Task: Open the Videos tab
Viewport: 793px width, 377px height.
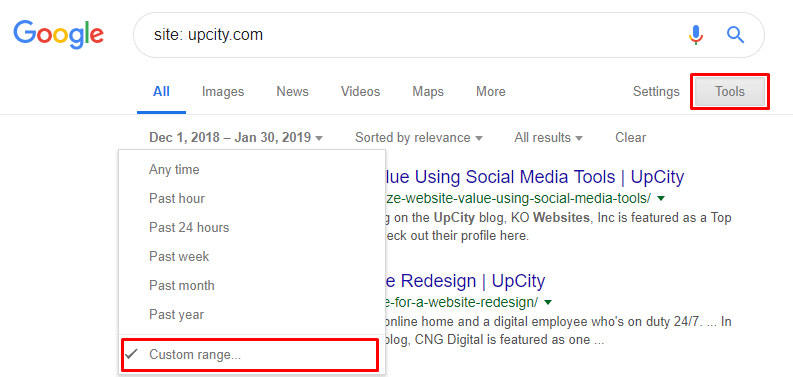Action: pyautogui.click(x=361, y=92)
